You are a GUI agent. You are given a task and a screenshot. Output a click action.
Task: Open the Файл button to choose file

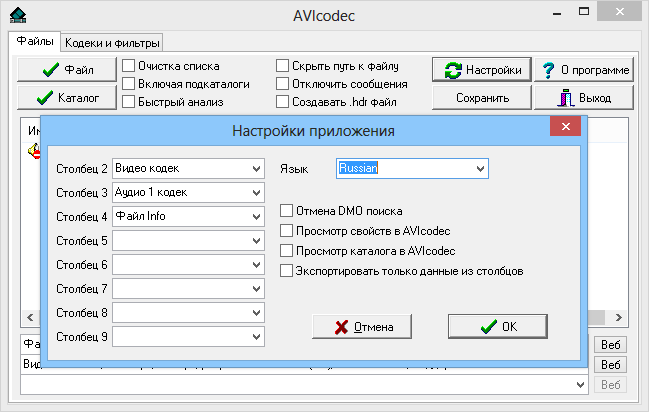(x=67, y=70)
